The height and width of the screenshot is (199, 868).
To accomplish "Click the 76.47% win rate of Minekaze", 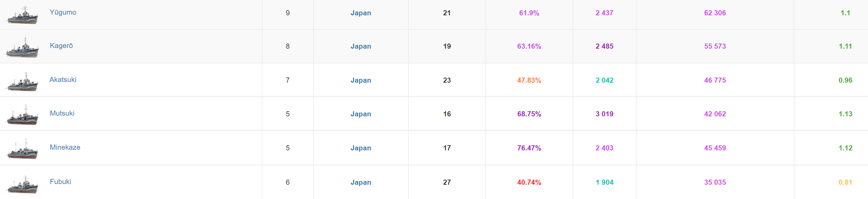I will click(529, 148).
